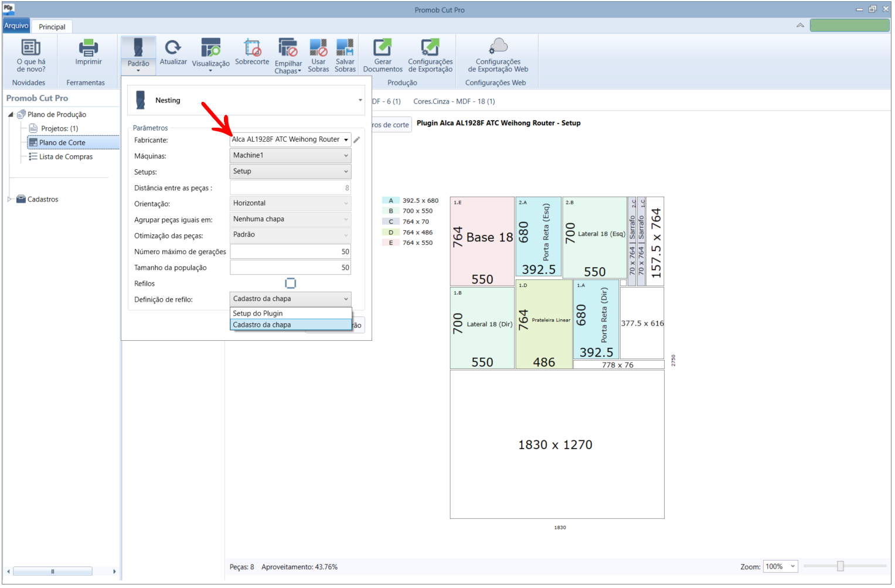Click Gerar Documentos icon
Screen dimensions: 895x588
coord(383,47)
